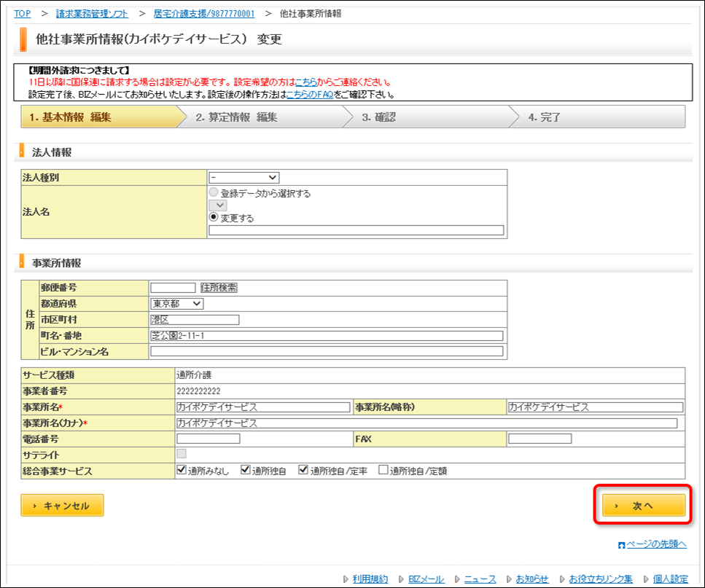Open the 個人設定 footer link
The width and height of the screenshot is (705, 588).
(671, 579)
